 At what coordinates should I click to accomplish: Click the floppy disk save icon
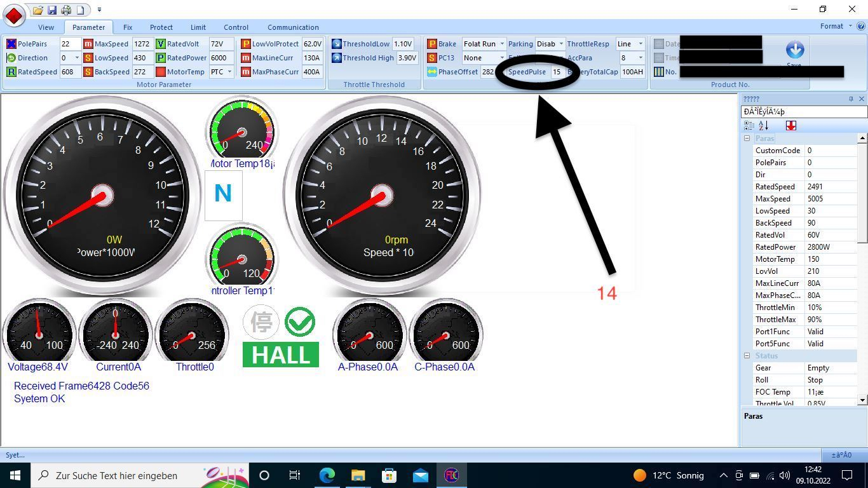[x=52, y=10]
